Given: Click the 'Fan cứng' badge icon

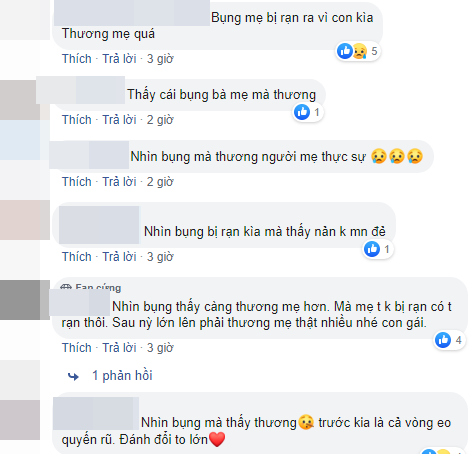Looking at the screenshot, I should pyautogui.click(x=66, y=287).
